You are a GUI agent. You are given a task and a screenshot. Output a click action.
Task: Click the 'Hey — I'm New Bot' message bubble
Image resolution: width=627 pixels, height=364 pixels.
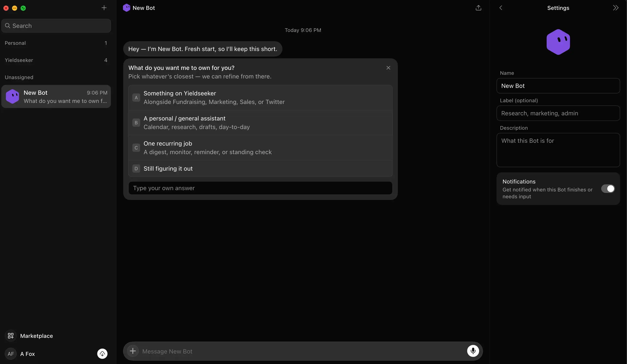203,49
